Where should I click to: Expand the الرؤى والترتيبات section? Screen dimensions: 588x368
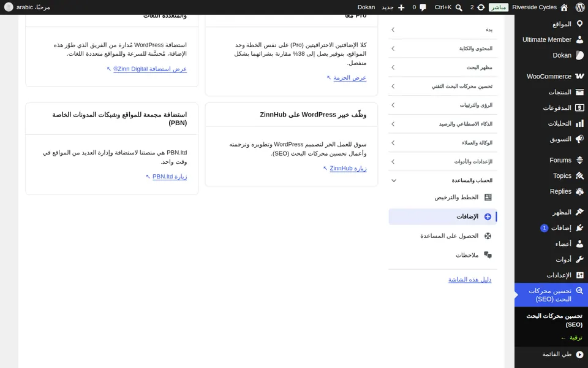click(x=443, y=105)
